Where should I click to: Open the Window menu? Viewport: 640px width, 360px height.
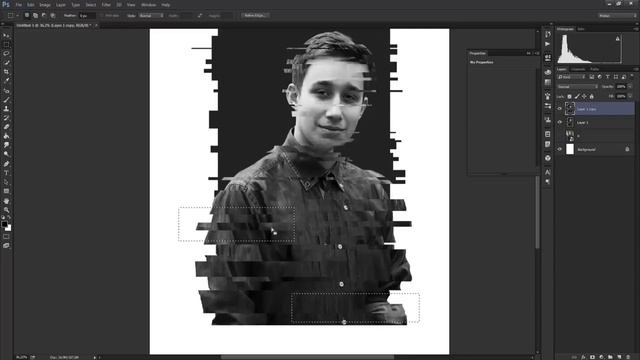coord(148,5)
